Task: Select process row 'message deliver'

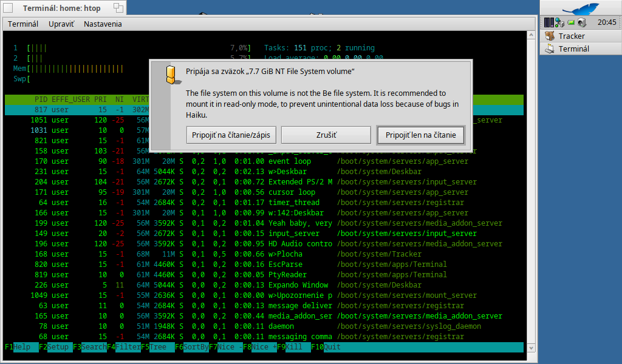Action: (264, 305)
